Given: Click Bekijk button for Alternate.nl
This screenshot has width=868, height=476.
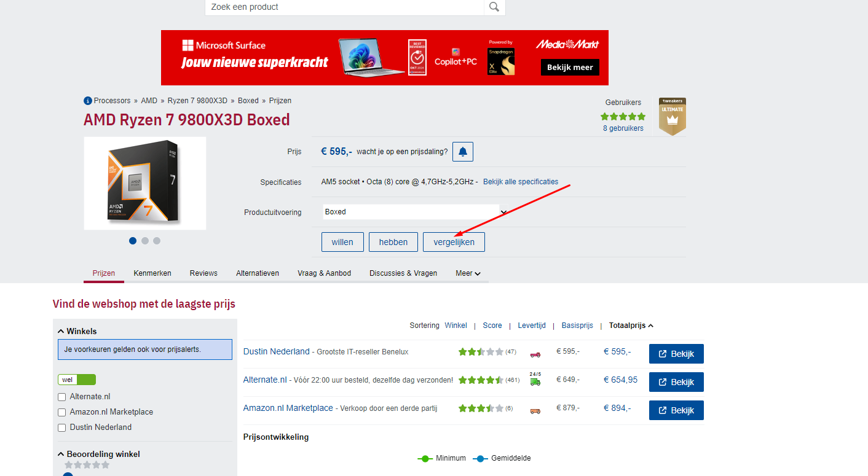Looking at the screenshot, I should [676, 382].
